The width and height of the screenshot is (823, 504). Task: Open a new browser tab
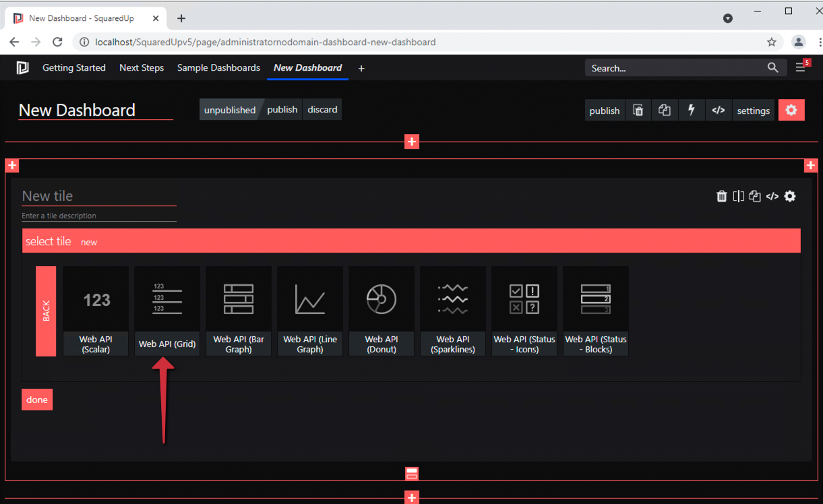(181, 18)
